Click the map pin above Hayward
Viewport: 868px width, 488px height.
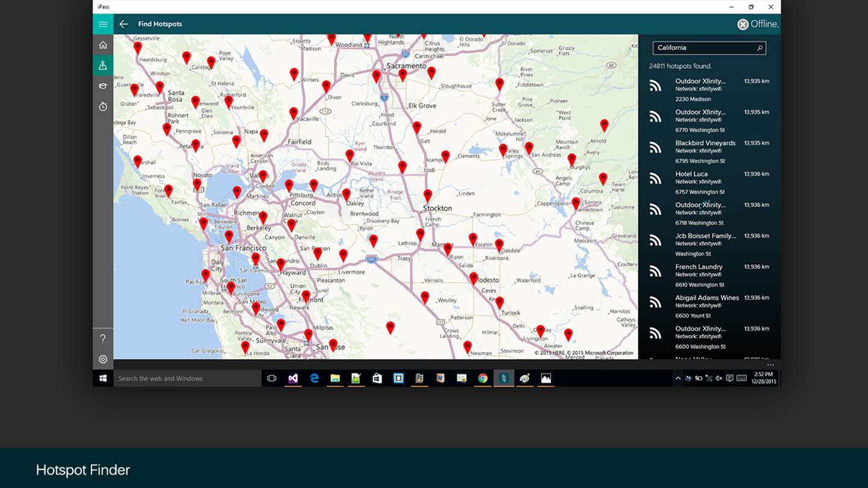280,264
